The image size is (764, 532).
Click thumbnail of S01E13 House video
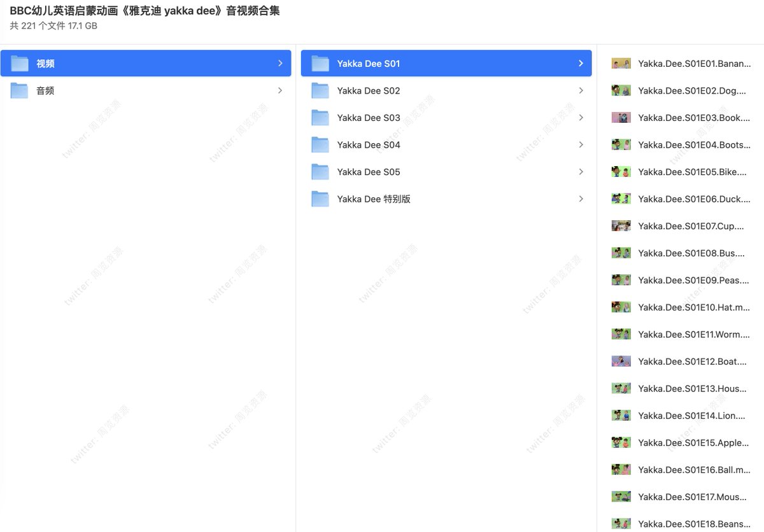pyautogui.click(x=621, y=388)
